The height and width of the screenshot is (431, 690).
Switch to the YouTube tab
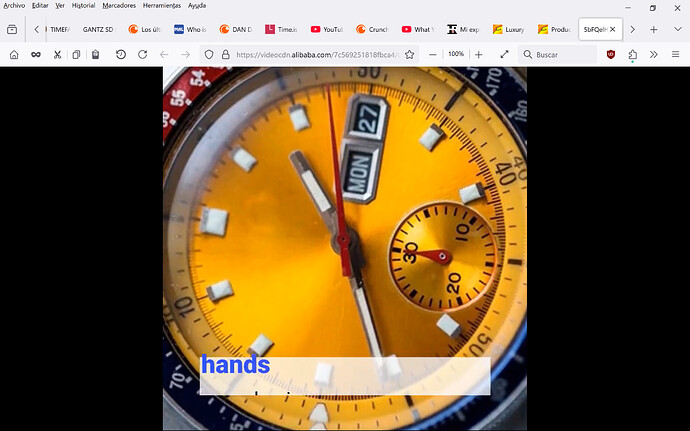[x=327, y=29]
